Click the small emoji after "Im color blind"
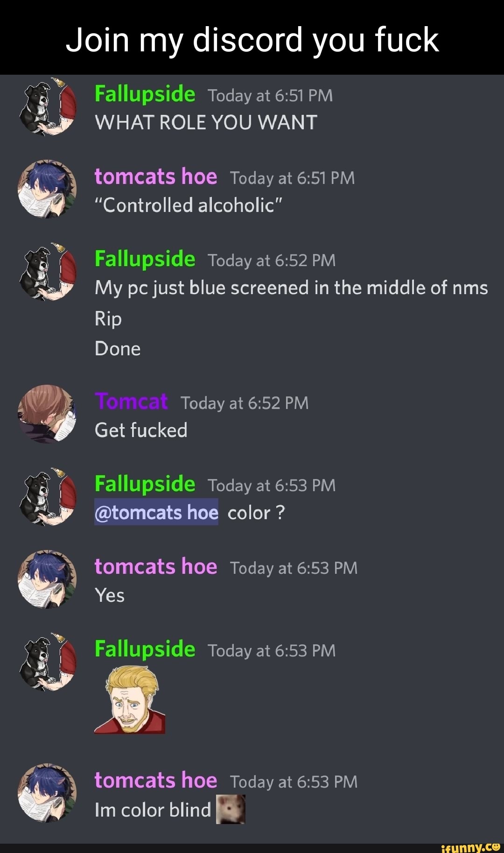Viewport: 504px width, 853px height. pos(231,810)
